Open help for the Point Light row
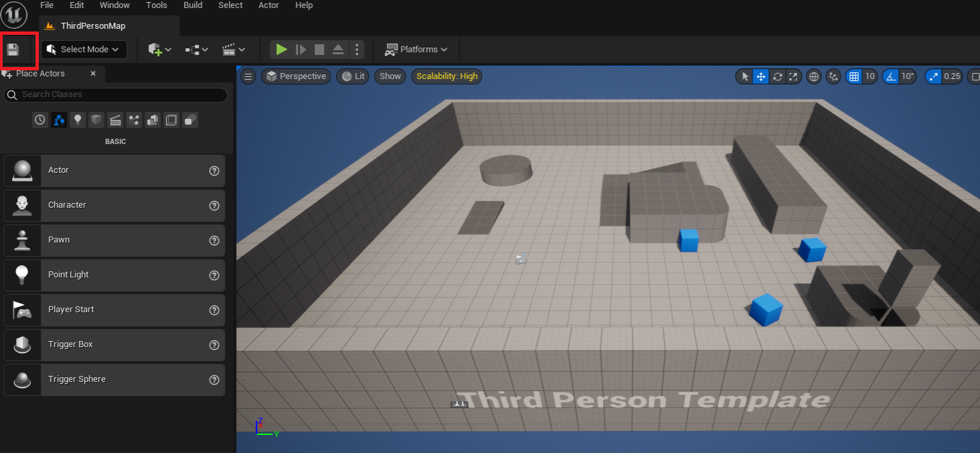Viewport: 980px width, 453px height. click(x=214, y=275)
